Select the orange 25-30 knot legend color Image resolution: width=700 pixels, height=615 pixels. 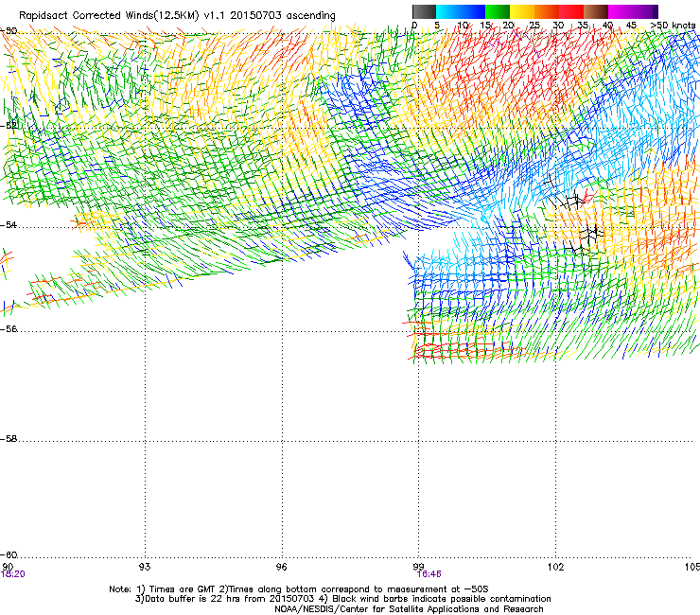point(547,11)
